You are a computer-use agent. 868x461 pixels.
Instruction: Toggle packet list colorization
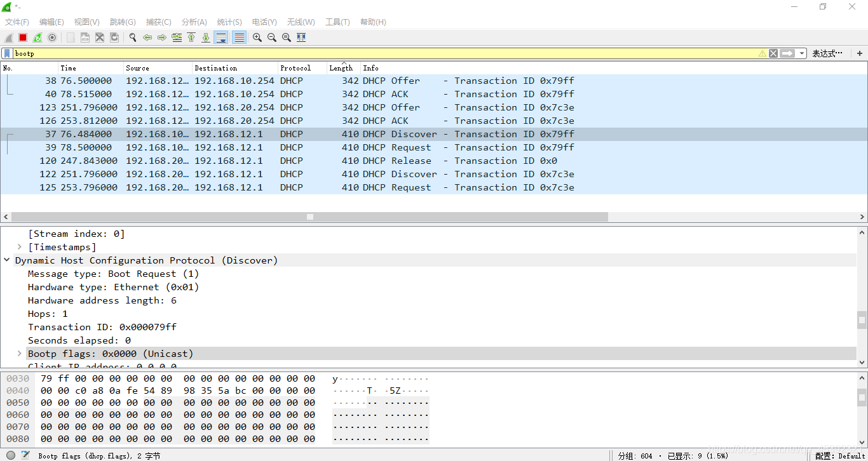(x=240, y=37)
